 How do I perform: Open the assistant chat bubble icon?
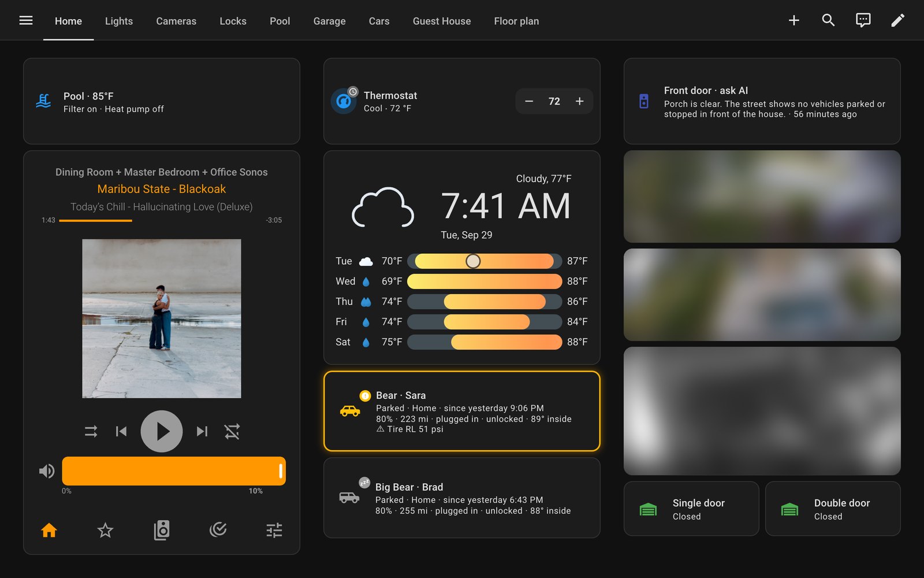click(863, 21)
